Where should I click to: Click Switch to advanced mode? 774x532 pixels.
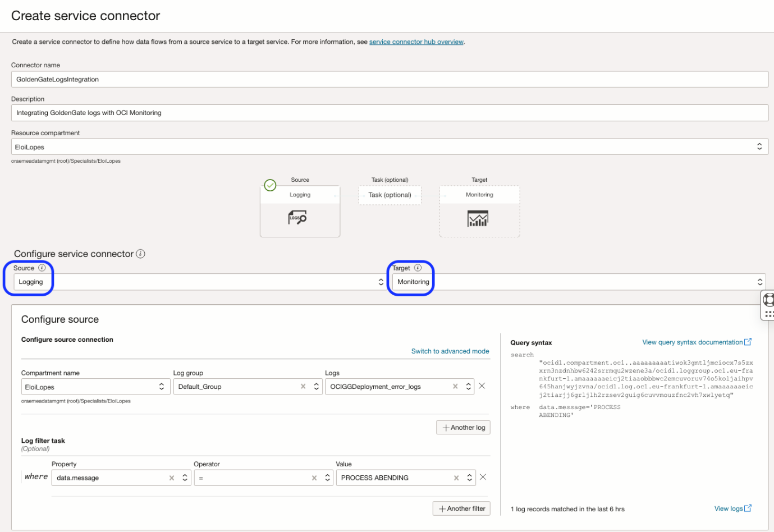click(450, 351)
